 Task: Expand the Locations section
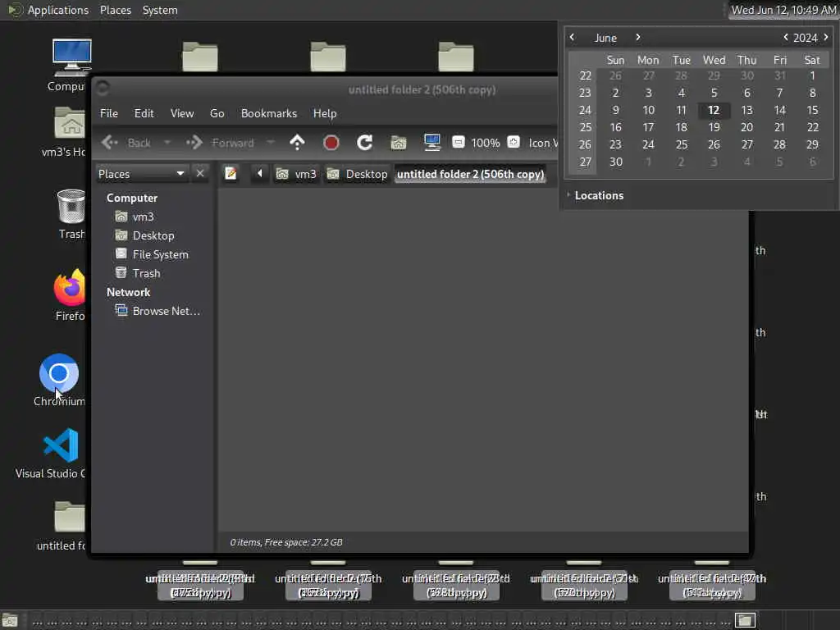tap(596, 195)
